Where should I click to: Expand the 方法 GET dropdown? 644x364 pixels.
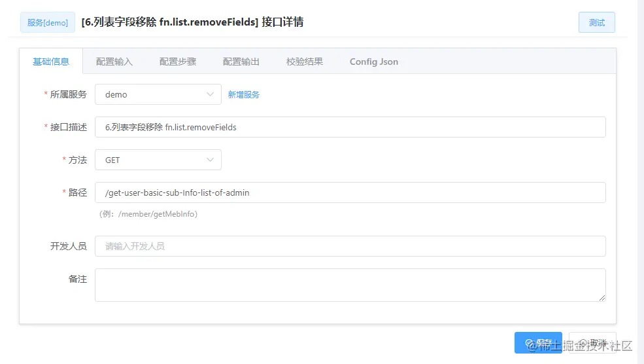click(158, 160)
